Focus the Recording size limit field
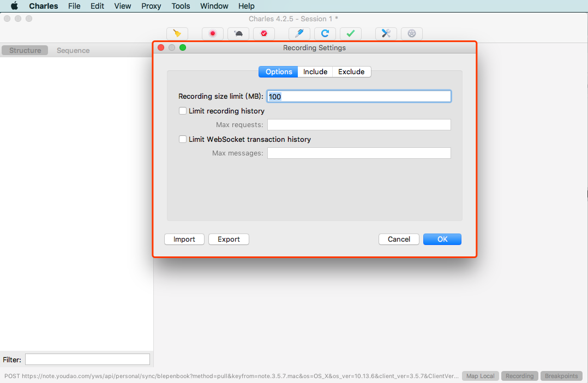The width and height of the screenshot is (588, 383). tap(359, 97)
